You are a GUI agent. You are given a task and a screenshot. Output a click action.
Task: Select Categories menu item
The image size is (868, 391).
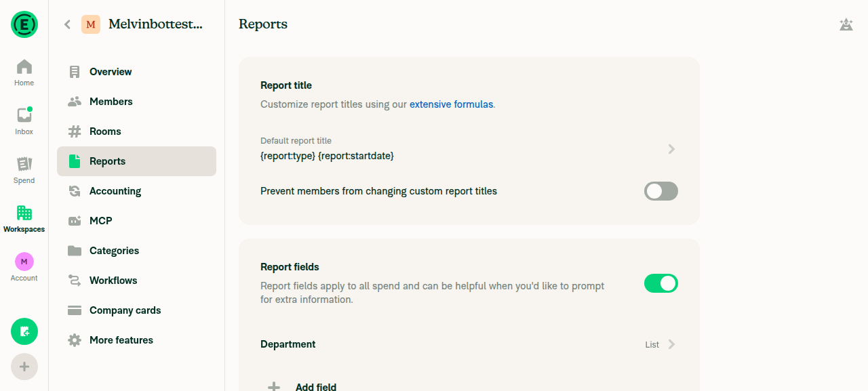(x=136, y=251)
